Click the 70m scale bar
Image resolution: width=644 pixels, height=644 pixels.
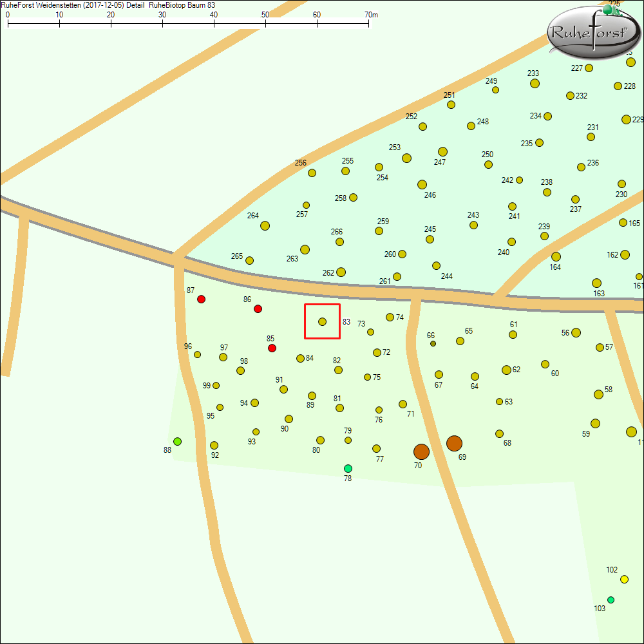click(x=188, y=23)
